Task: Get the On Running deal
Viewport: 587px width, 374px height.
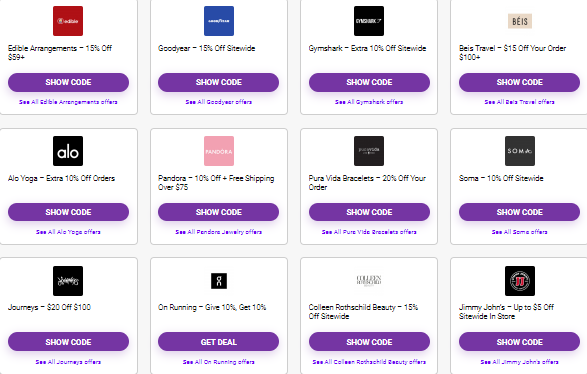Action: click(x=219, y=341)
